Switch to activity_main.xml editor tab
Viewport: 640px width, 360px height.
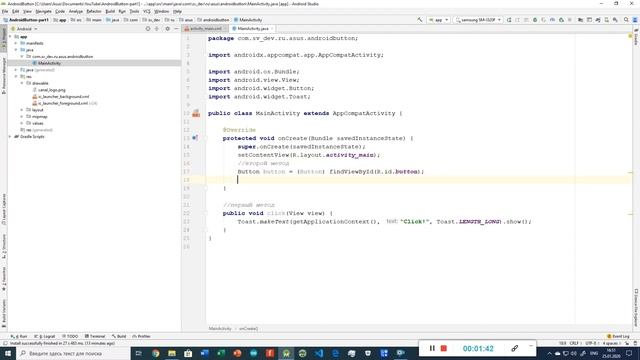point(205,29)
